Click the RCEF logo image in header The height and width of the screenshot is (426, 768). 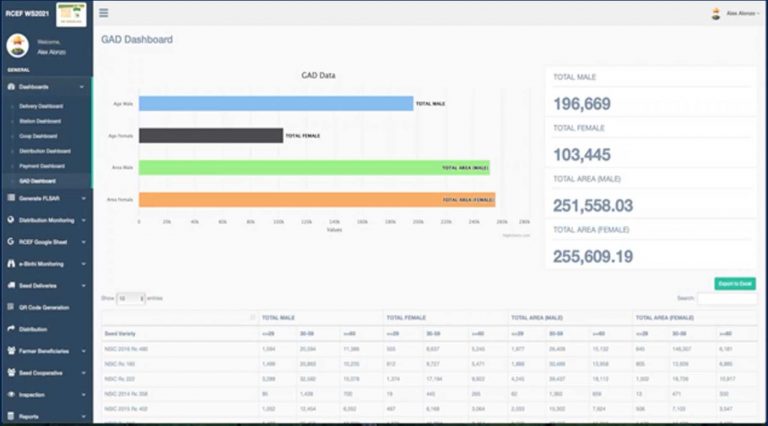(70, 13)
